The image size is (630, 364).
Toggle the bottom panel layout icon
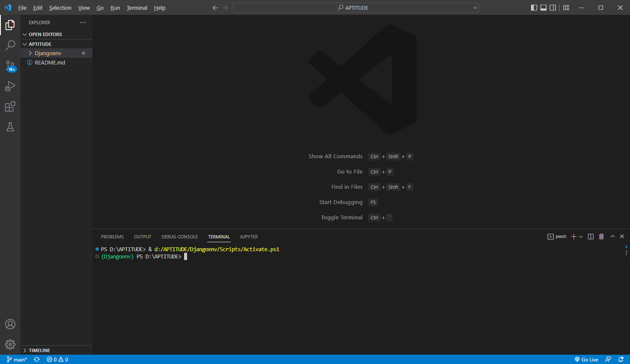543,8
